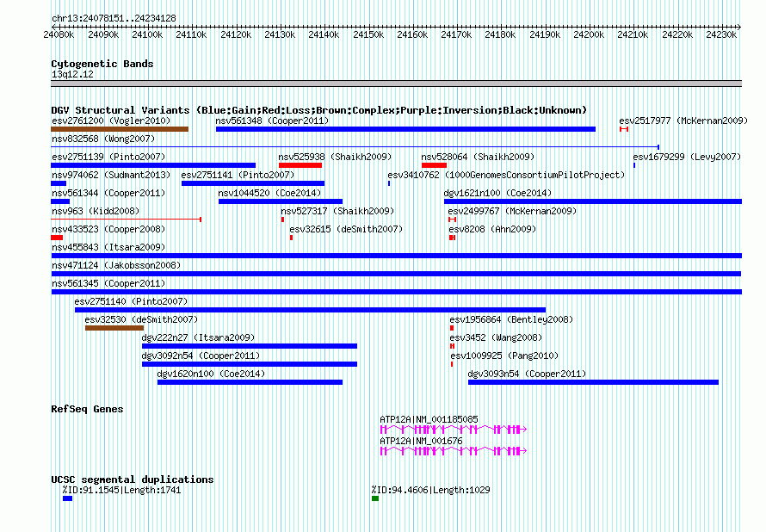The height and width of the screenshot is (532, 766).
Task: Click the red esv2499767 loss marker
Action: pos(453,220)
